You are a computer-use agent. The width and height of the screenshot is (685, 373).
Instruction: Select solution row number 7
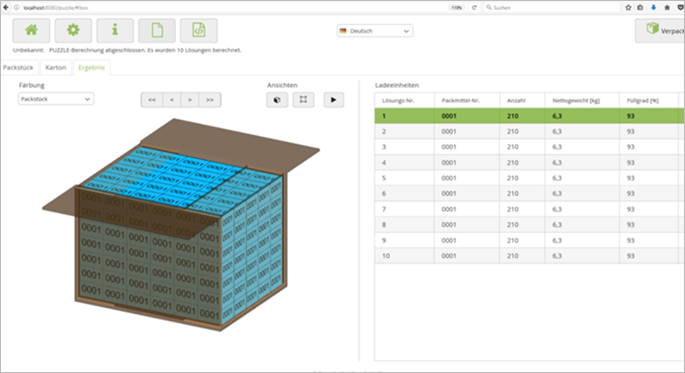529,209
